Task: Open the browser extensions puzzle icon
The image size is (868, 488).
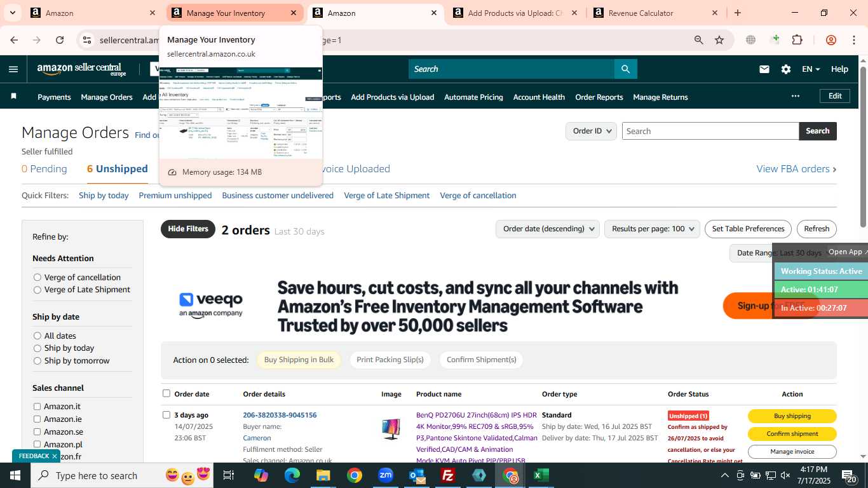Action: (797, 40)
